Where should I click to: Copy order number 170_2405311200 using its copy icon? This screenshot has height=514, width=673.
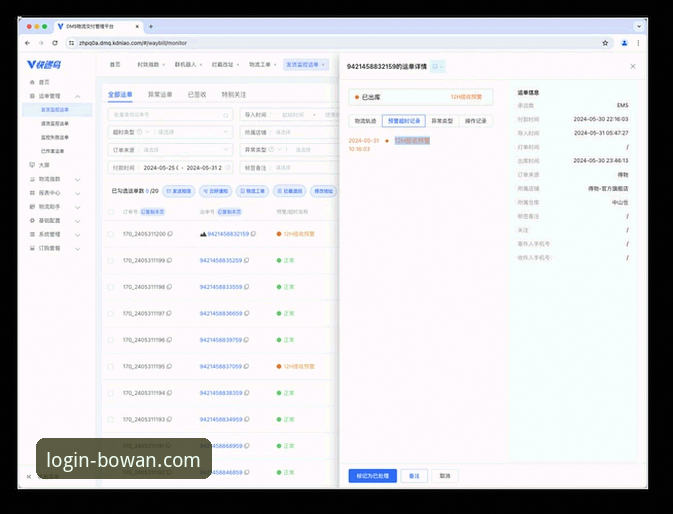(x=170, y=234)
